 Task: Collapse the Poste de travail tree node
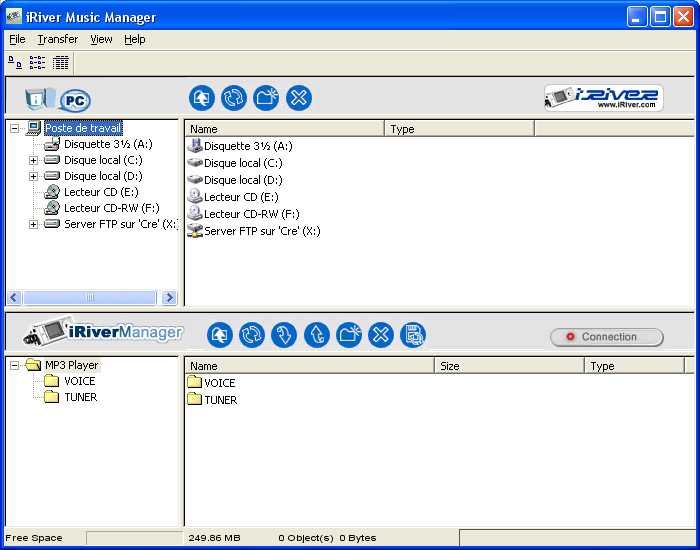[x=15, y=129]
